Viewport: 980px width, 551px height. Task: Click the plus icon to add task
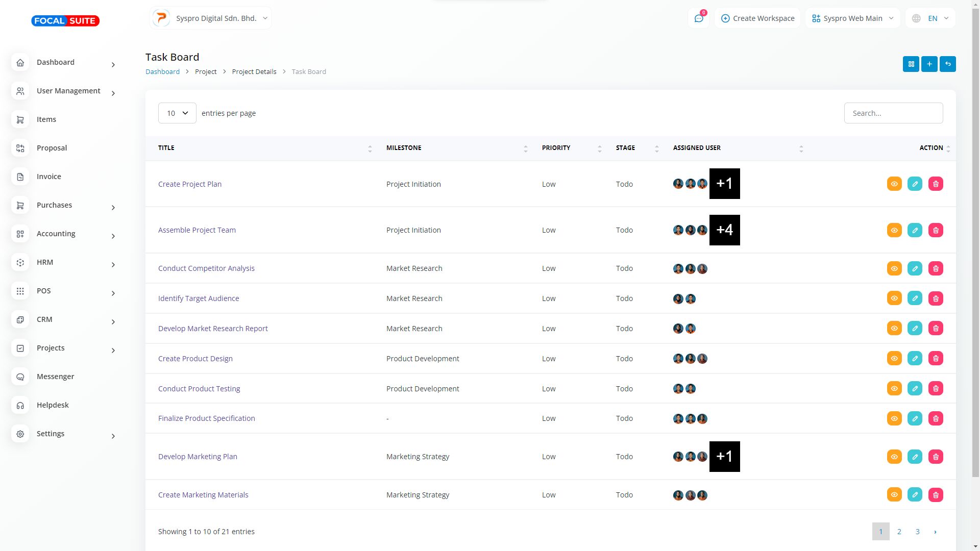tap(929, 64)
